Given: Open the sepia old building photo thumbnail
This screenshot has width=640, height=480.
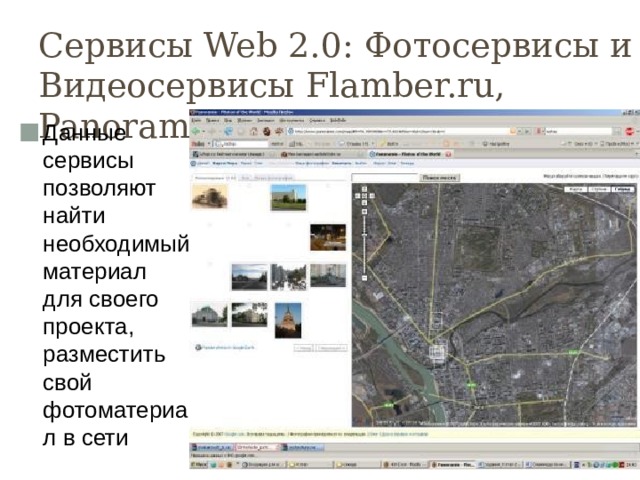Looking at the screenshot, I should pyautogui.click(x=209, y=196).
